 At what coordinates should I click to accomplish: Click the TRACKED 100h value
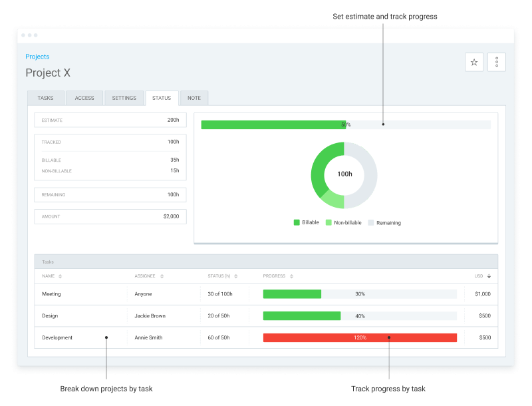click(173, 142)
